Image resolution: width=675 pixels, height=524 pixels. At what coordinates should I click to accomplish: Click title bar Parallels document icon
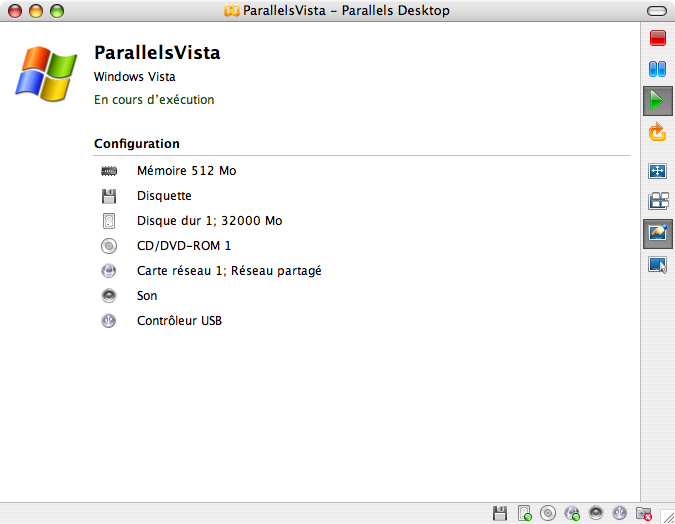(x=232, y=10)
